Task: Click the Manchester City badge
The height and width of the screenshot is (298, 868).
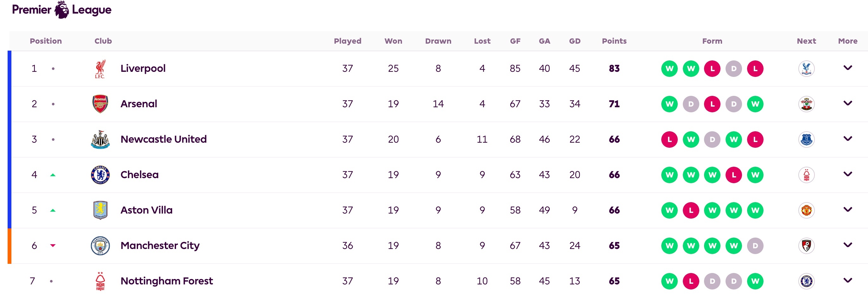Action: [100, 245]
